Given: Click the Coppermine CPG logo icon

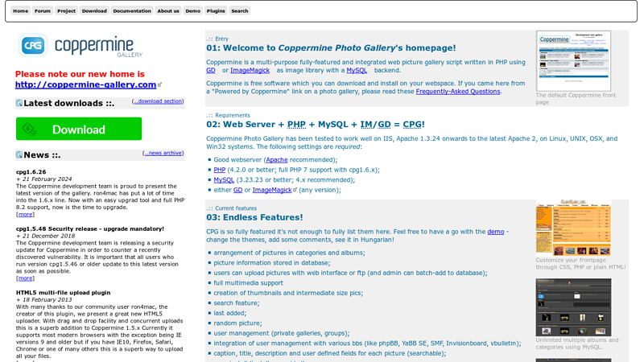Looking at the screenshot, I should point(33,45).
